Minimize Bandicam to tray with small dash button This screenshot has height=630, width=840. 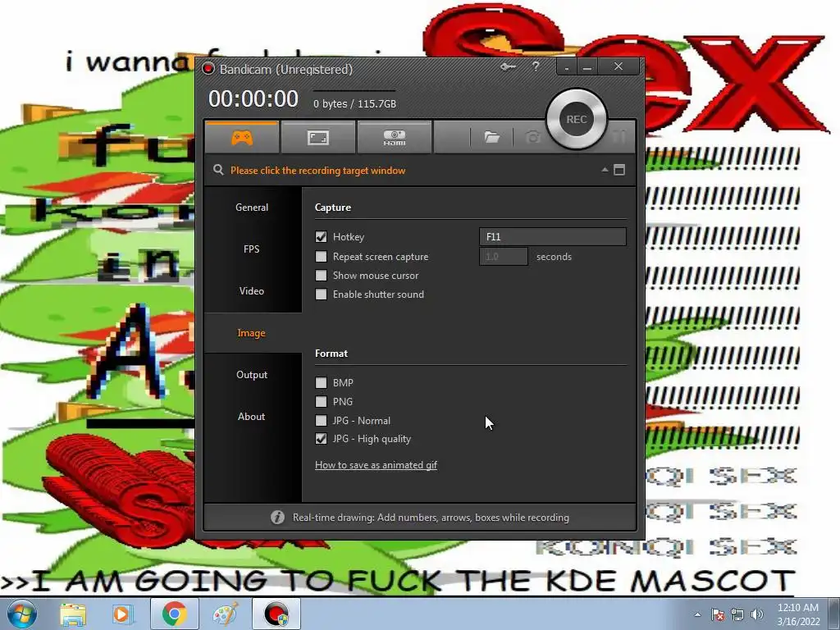pyautogui.click(x=566, y=67)
